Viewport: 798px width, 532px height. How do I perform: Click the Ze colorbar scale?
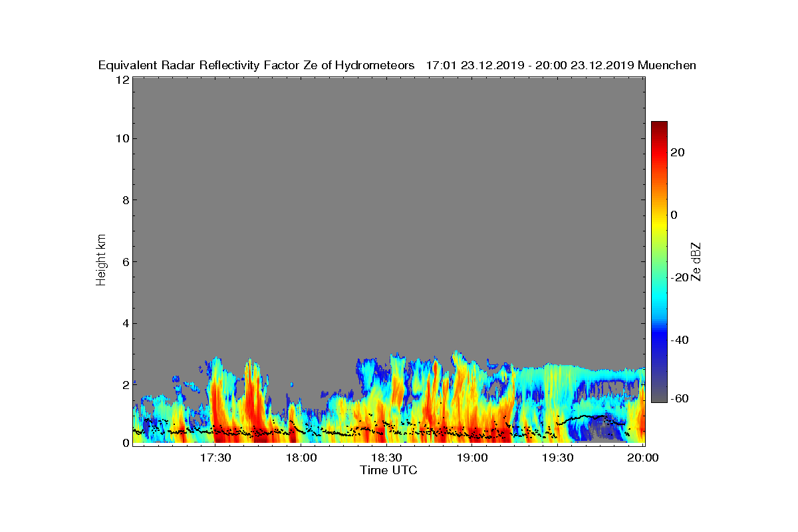pos(659,261)
